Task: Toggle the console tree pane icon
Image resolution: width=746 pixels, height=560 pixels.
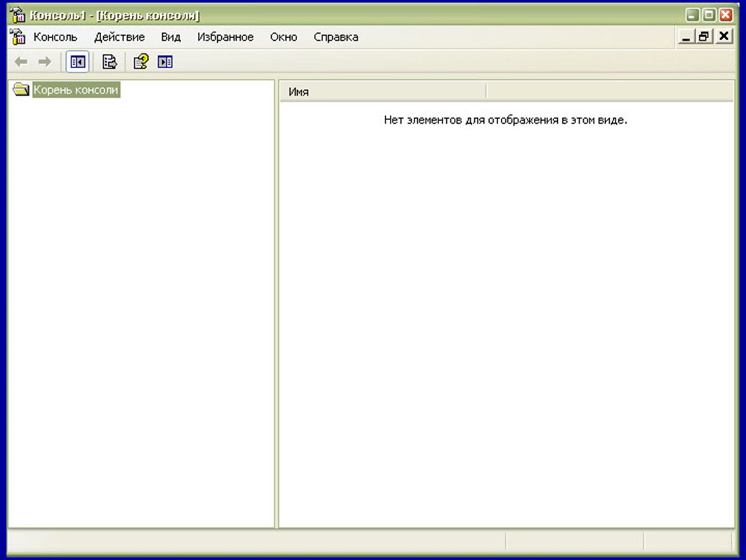Action: pyautogui.click(x=78, y=62)
